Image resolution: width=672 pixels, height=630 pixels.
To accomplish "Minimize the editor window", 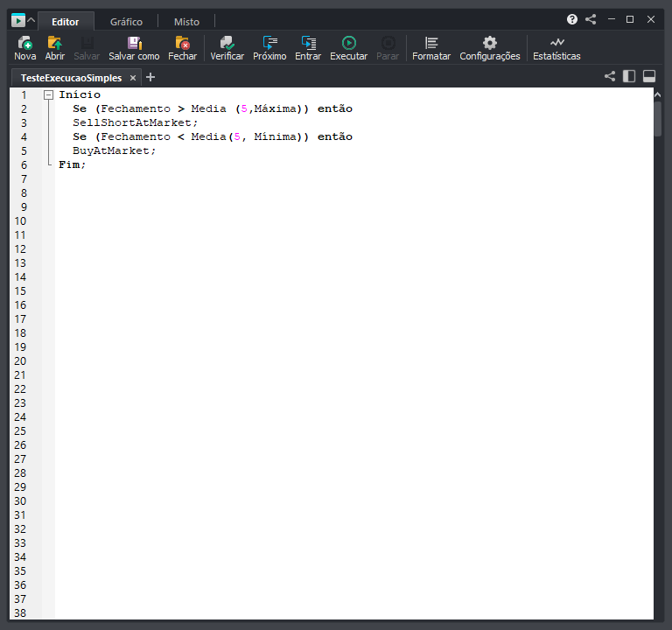I will click(612, 19).
